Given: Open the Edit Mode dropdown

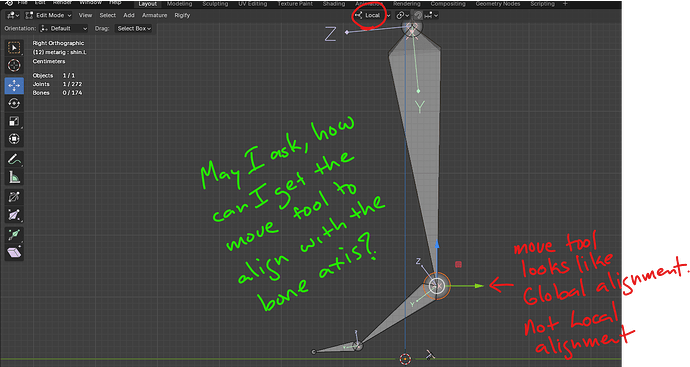Looking at the screenshot, I should 48,15.
